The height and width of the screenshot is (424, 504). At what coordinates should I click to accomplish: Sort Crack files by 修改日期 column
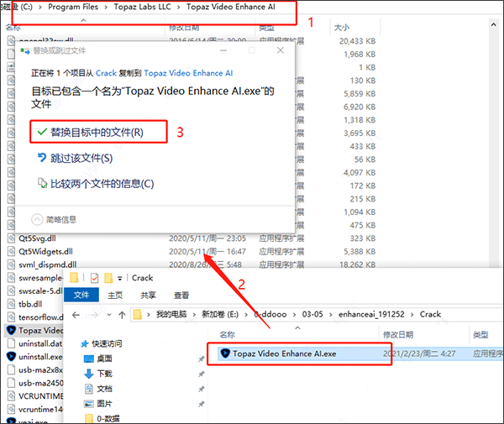[398, 335]
